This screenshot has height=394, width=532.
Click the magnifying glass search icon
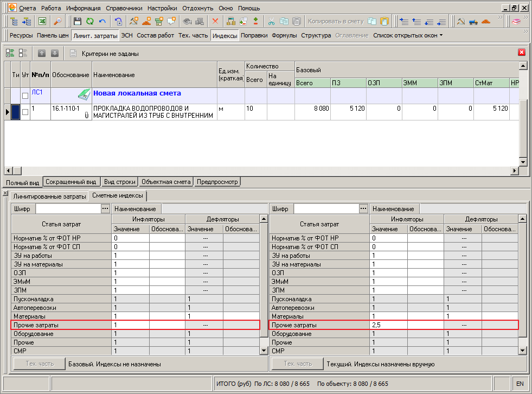point(57,21)
